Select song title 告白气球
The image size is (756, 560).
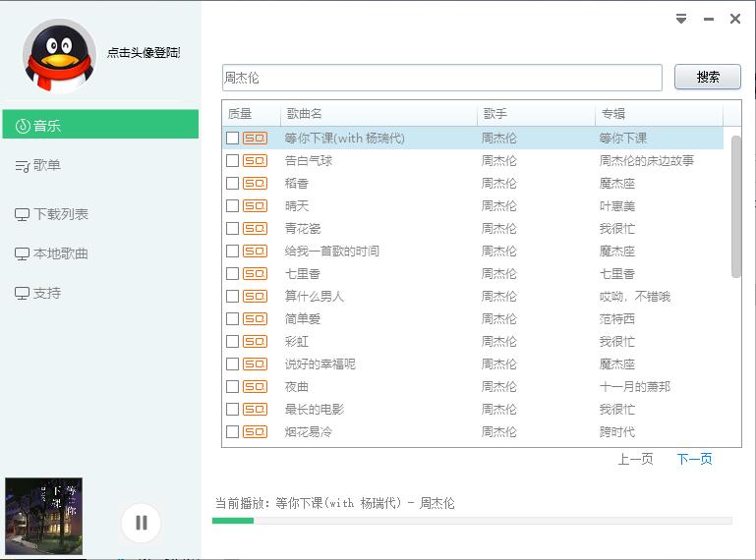pos(309,160)
